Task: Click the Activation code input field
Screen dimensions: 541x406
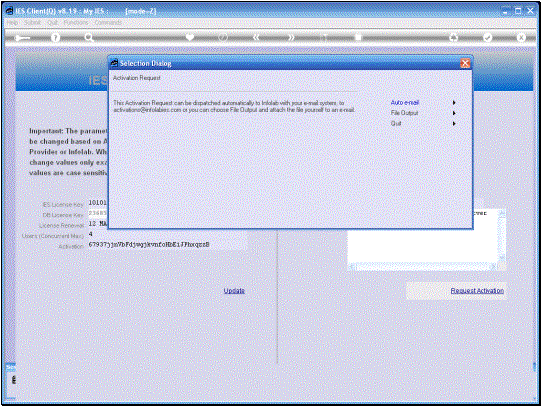Action: click(167, 245)
